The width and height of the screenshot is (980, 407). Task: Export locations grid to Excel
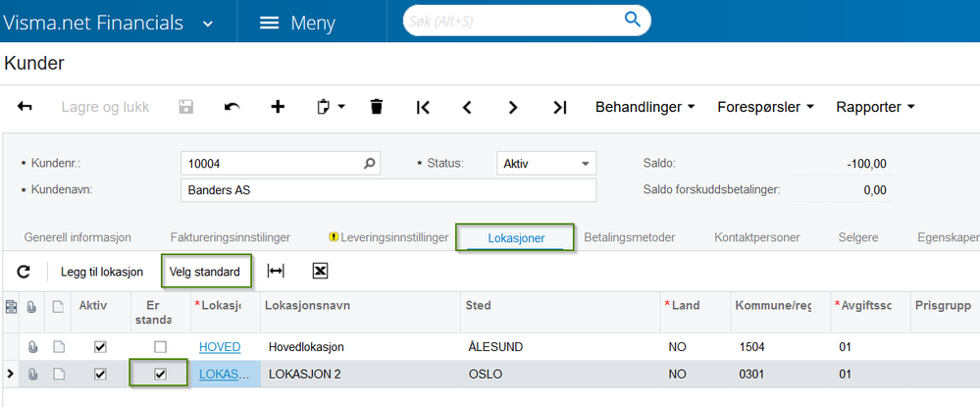[x=320, y=272]
